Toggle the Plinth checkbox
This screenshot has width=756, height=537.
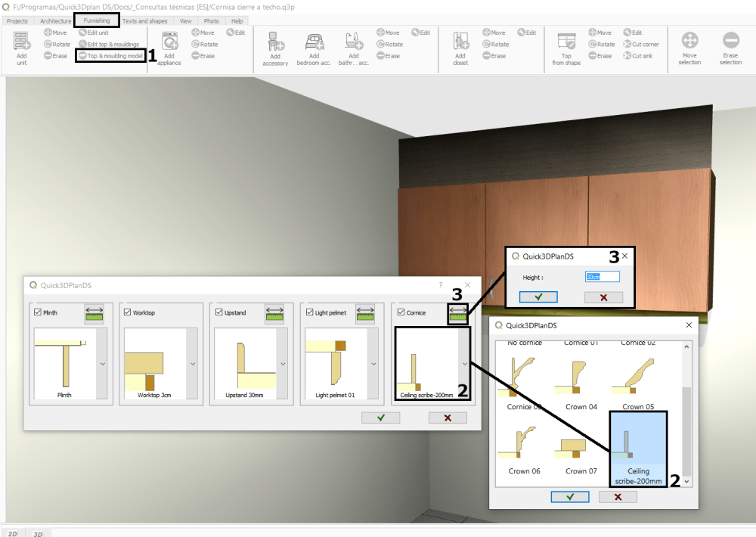point(36,312)
